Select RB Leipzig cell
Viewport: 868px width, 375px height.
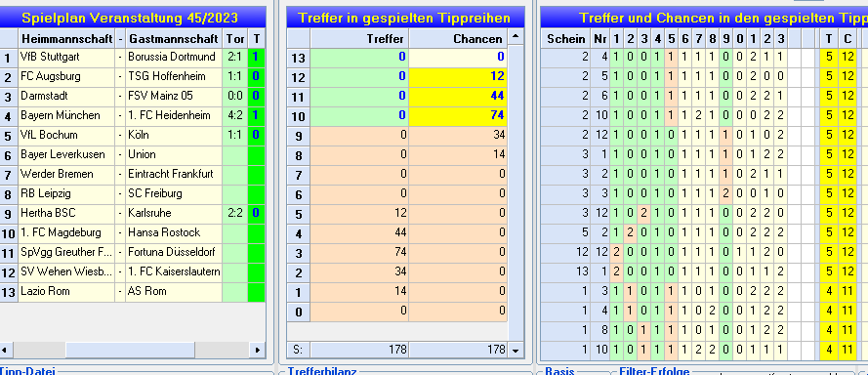66,193
